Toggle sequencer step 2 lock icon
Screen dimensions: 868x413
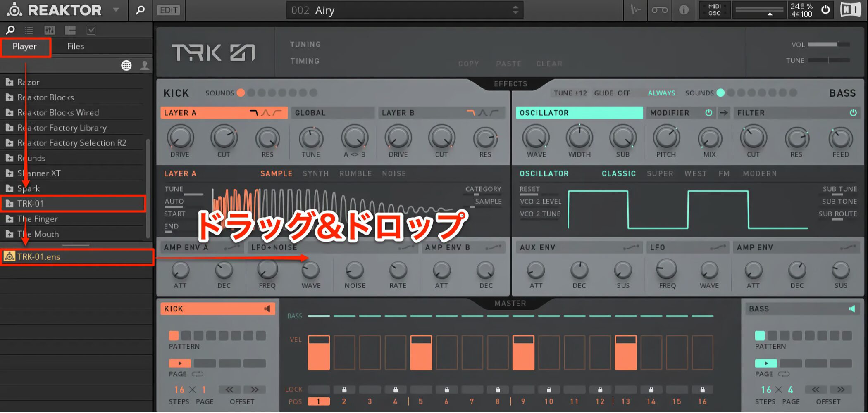coord(344,389)
